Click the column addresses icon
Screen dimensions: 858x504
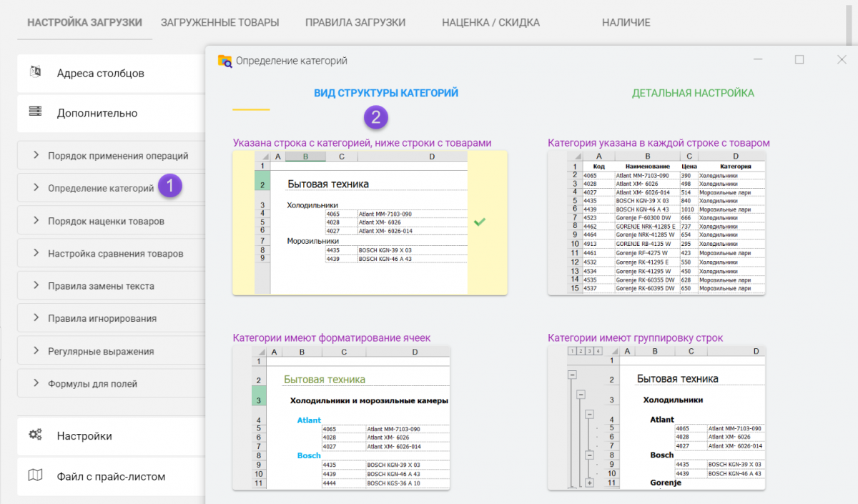pos(35,72)
